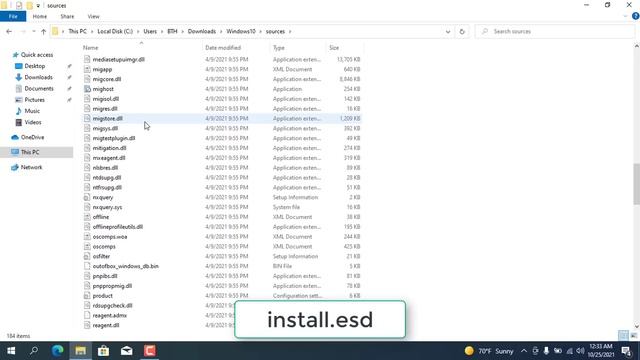640x360 pixels.
Task: Go back with the Back arrow
Action: [9, 31]
